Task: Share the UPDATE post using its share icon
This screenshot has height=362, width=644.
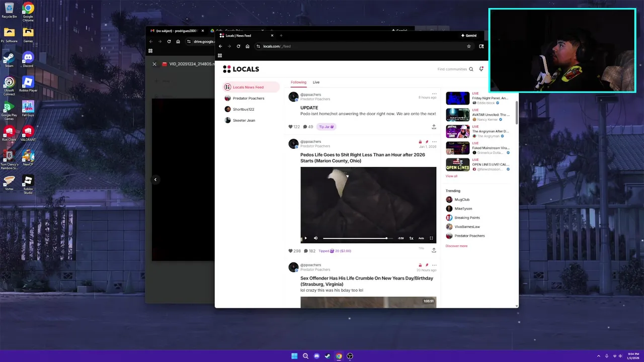Action: pyautogui.click(x=434, y=127)
